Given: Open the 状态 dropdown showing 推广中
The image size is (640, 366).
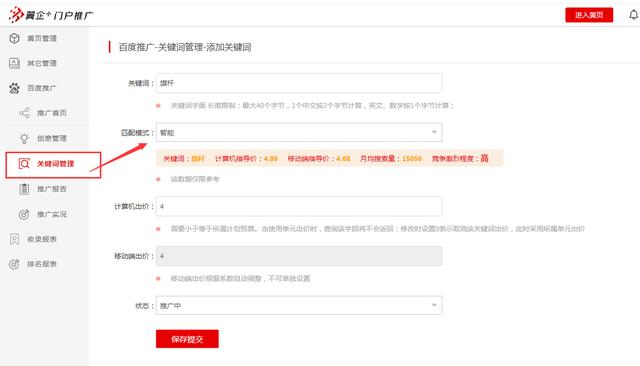Looking at the screenshot, I should [x=299, y=306].
